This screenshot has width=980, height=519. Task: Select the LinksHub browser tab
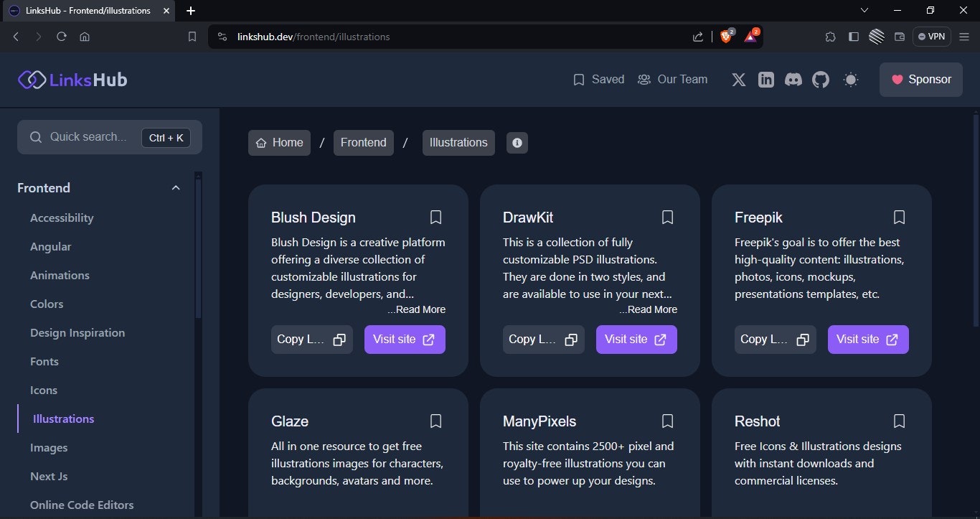(x=88, y=11)
